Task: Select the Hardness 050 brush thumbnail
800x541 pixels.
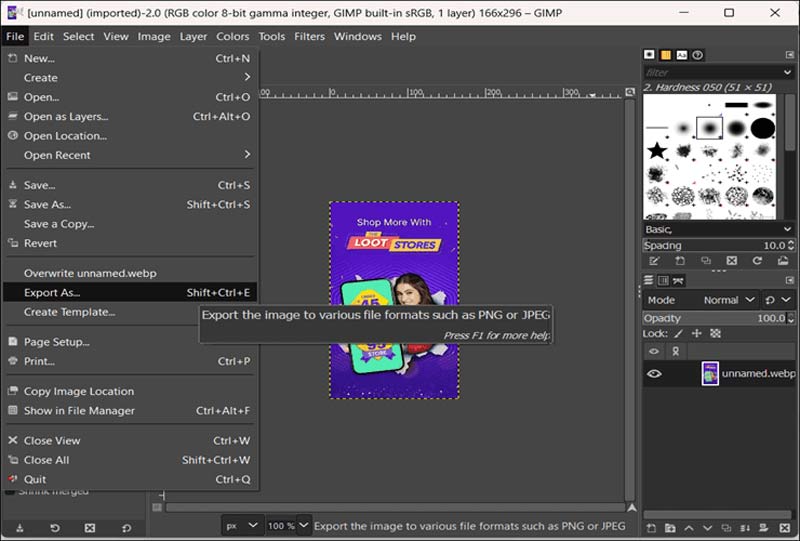Action: [710, 128]
